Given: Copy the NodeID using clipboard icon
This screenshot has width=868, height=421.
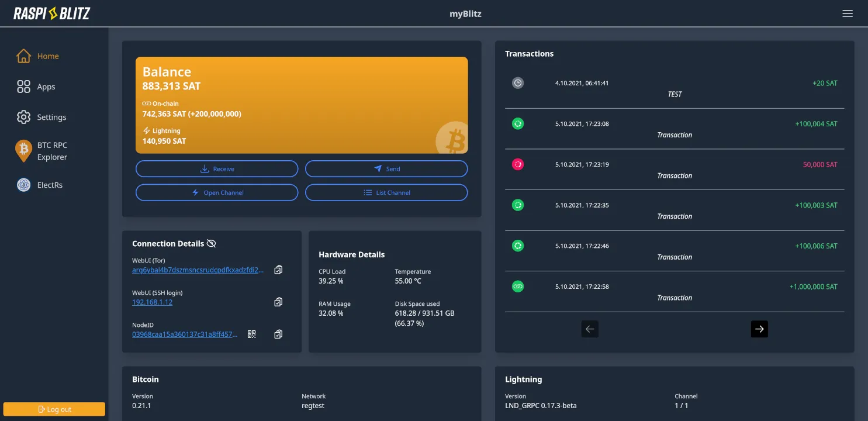Looking at the screenshot, I should point(278,334).
